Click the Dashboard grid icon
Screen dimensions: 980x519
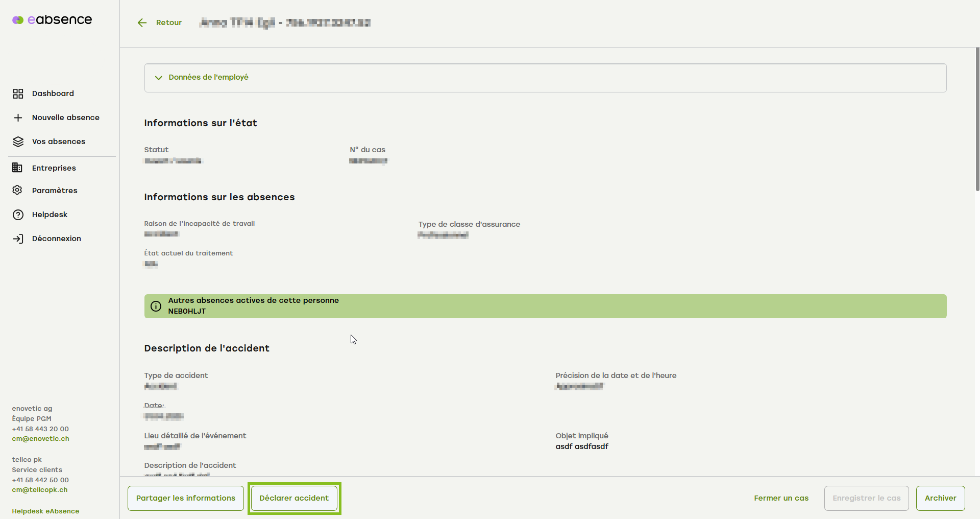18,93
